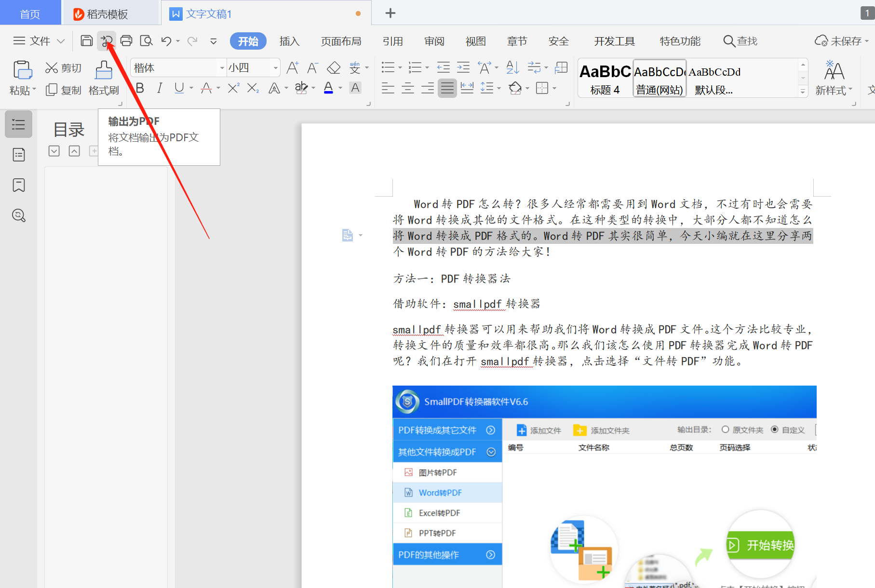Click bulleted list icon
This screenshot has width=875, height=588.
coord(388,67)
